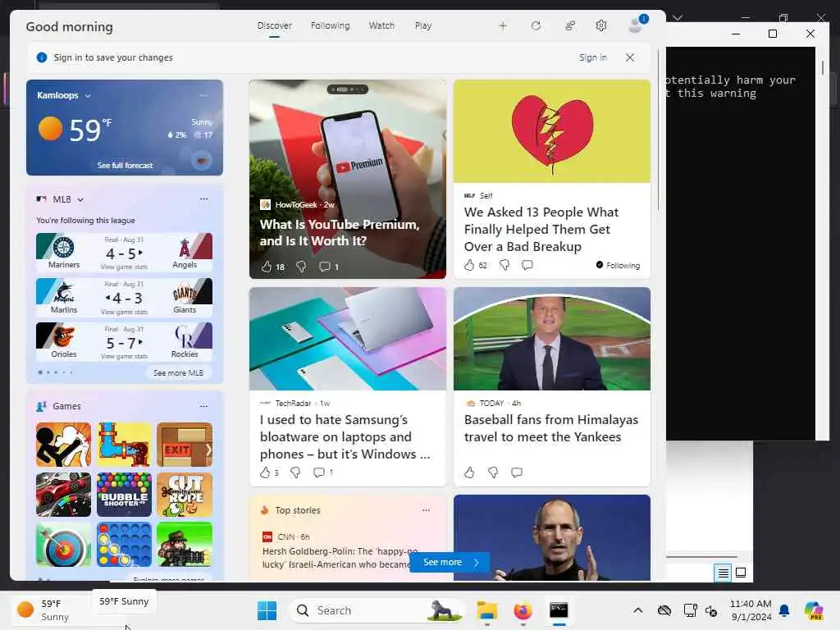Open See full forecast link
The height and width of the screenshot is (630, 840).
coord(125,166)
